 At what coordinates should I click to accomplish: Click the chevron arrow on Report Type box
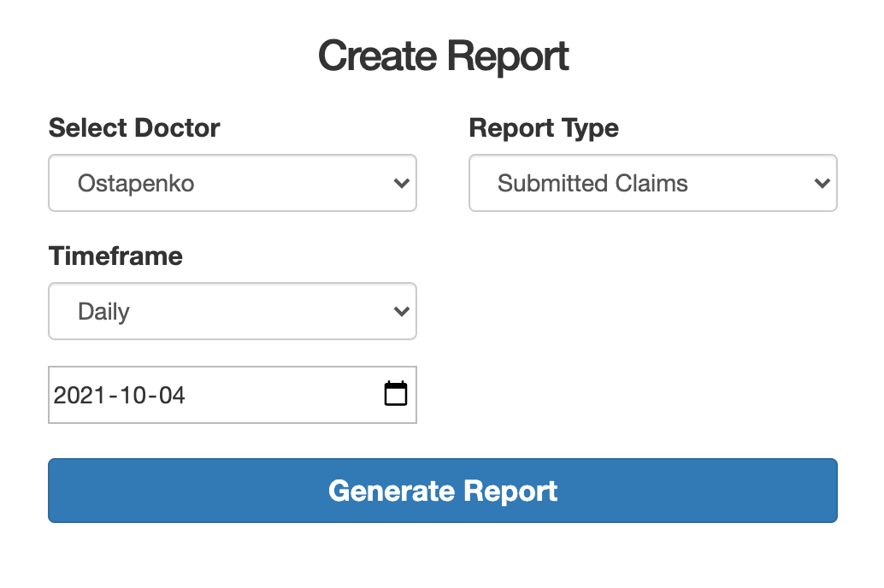(x=822, y=183)
